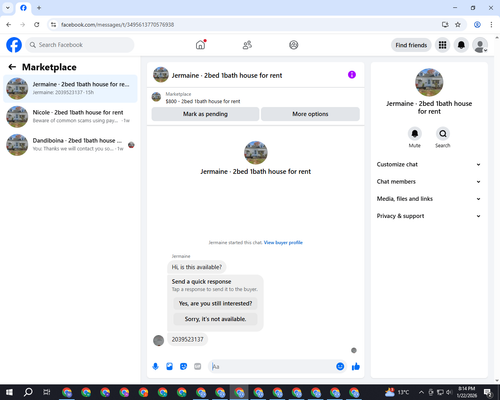Open the account profile picture menu
This screenshot has height=400, width=500.
[x=480, y=45]
